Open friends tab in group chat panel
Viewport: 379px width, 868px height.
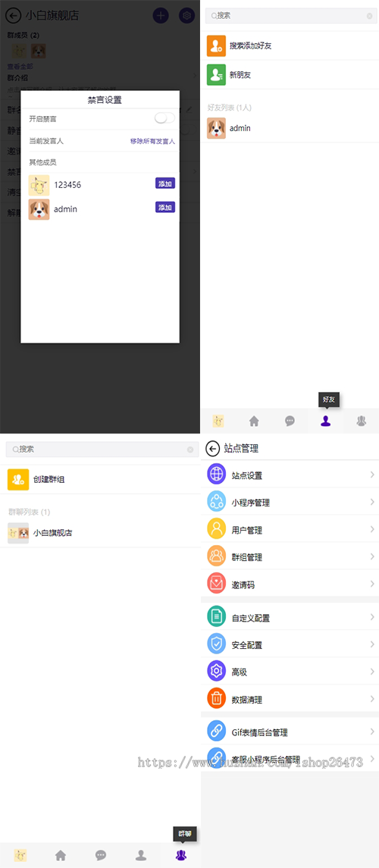pos(141,855)
